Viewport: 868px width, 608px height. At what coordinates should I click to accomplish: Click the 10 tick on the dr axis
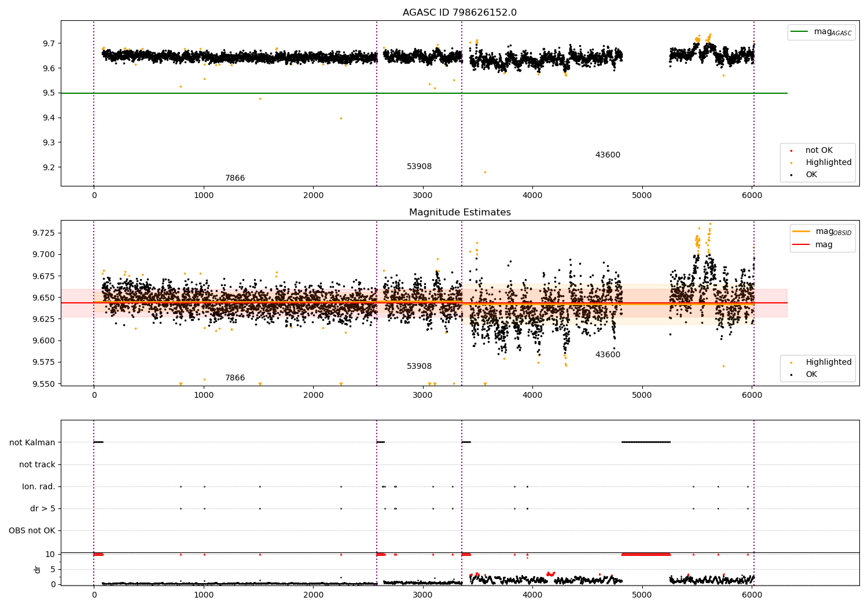coord(51,554)
